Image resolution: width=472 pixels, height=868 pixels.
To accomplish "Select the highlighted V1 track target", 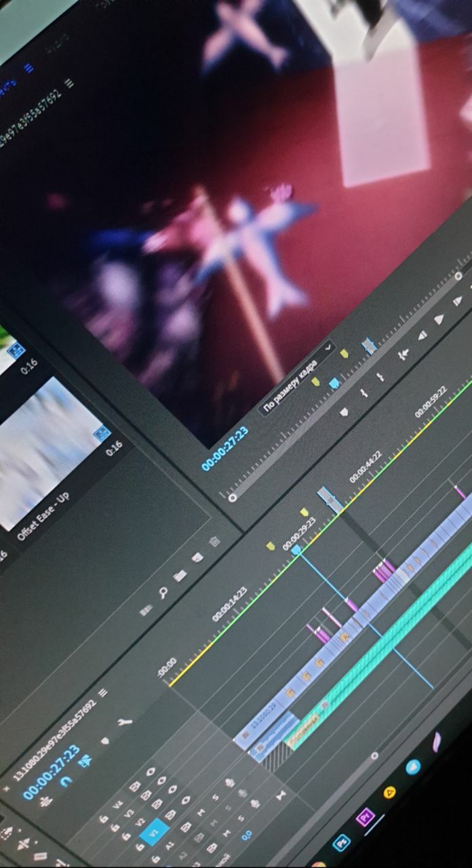I will tap(153, 833).
